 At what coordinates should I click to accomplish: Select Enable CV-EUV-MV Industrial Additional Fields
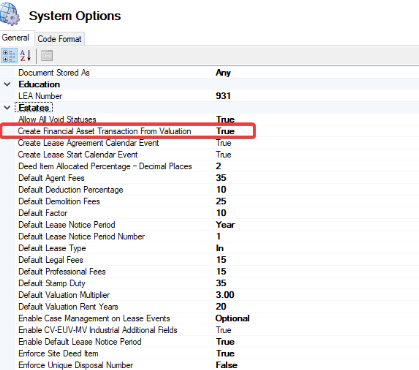(98, 330)
